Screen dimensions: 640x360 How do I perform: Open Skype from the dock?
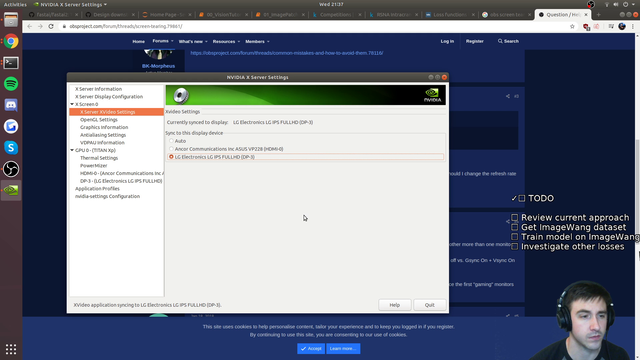[11, 148]
